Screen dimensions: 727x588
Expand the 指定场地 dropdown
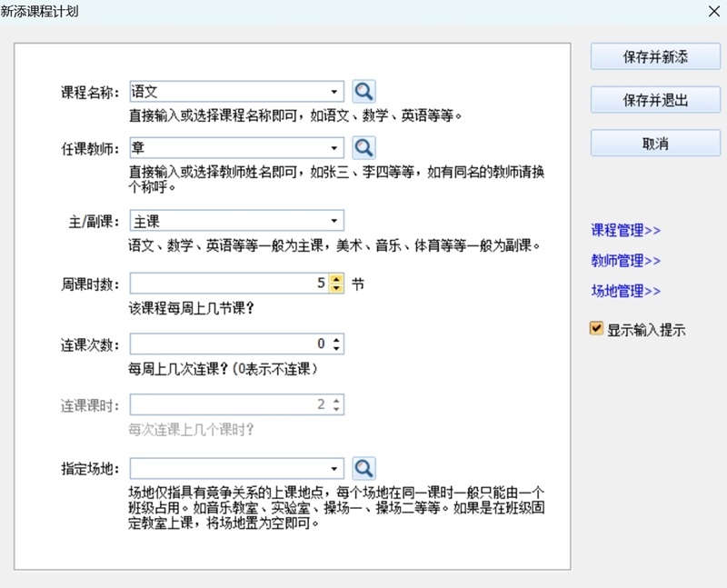coord(335,467)
